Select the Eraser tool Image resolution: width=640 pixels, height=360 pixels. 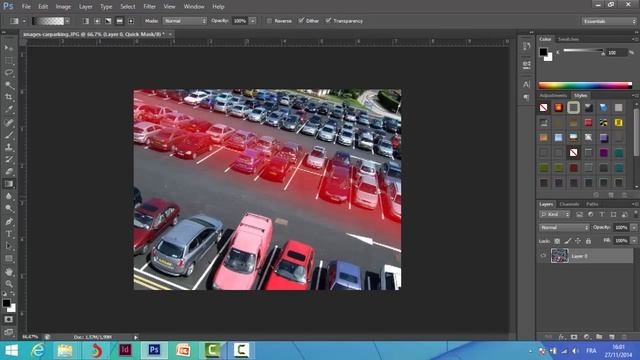(x=9, y=171)
